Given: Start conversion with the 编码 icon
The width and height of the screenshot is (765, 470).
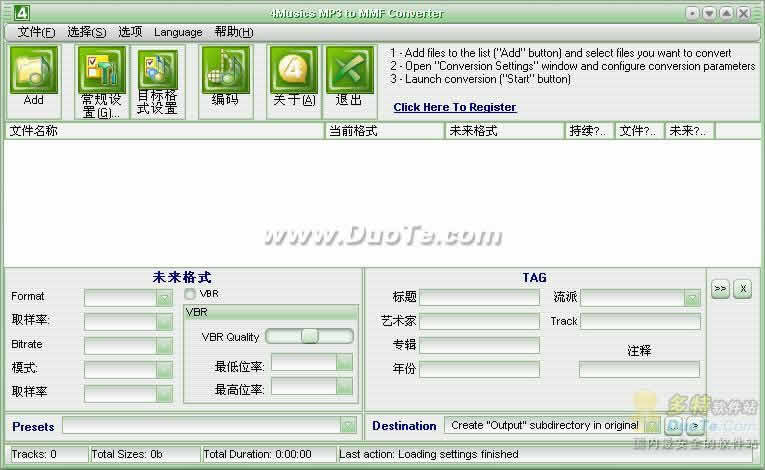Looking at the screenshot, I should (x=225, y=70).
